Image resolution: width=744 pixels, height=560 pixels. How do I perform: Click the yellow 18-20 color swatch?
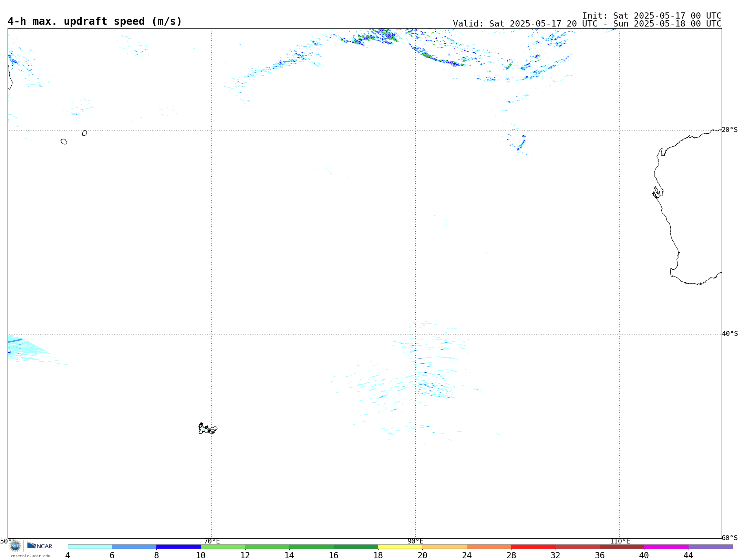[x=400, y=547]
